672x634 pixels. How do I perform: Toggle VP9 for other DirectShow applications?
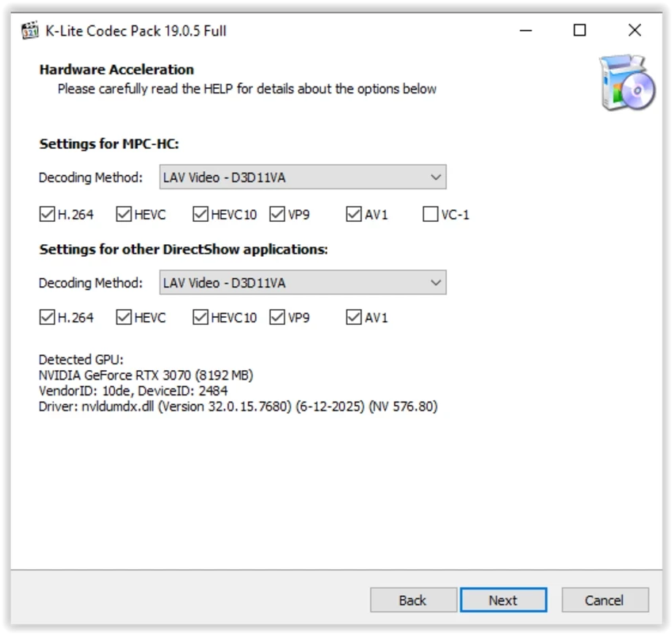[x=277, y=318]
